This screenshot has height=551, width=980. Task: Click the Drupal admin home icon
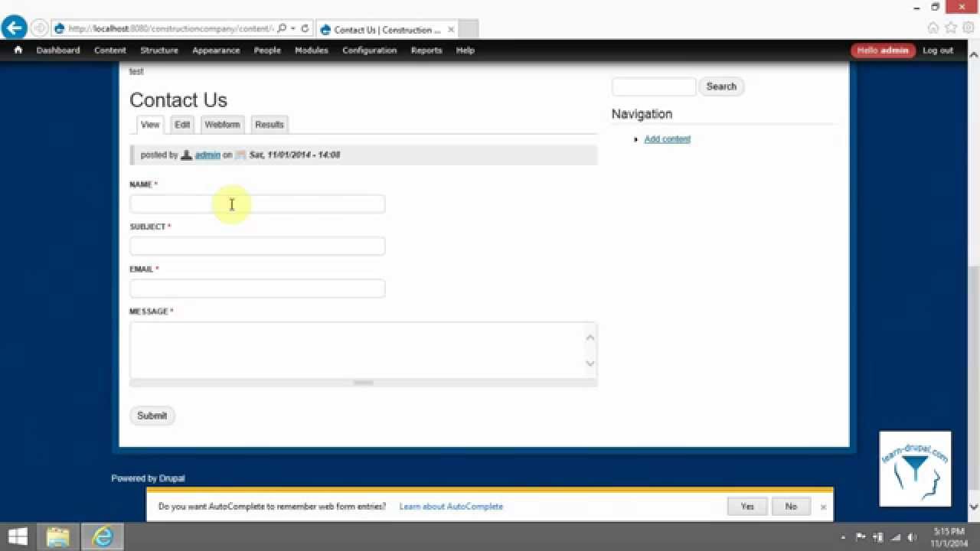tap(18, 50)
